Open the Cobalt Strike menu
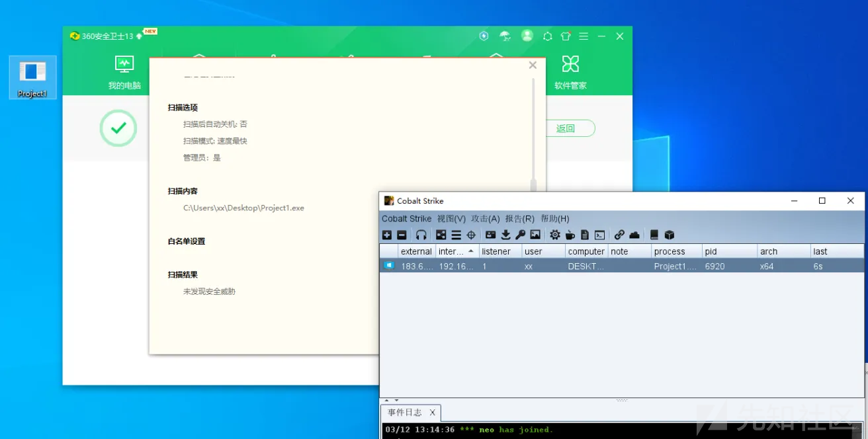The height and width of the screenshot is (439, 868). (406, 218)
